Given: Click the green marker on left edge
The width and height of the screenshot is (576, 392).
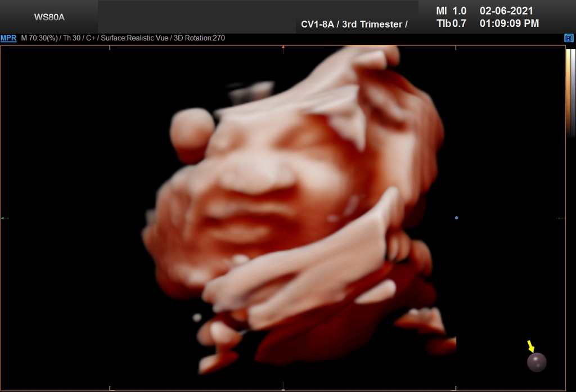Looking at the screenshot, I should point(3,218).
